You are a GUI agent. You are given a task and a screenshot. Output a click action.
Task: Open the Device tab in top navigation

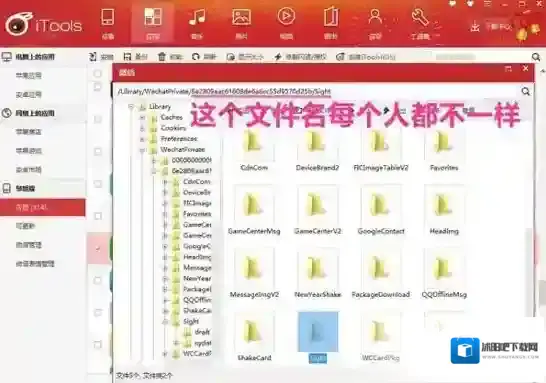108,23
